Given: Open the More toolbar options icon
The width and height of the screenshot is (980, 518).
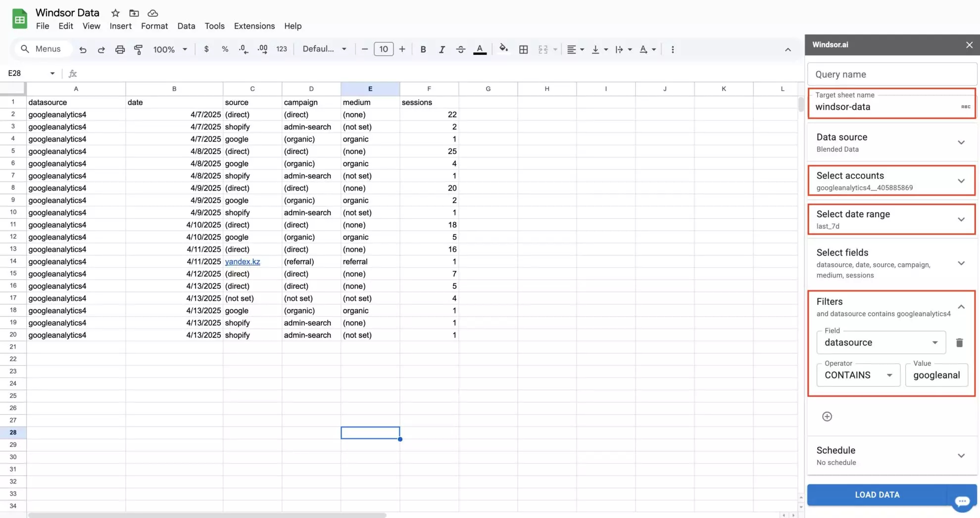Looking at the screenshot, I should [x=672, y=49].
